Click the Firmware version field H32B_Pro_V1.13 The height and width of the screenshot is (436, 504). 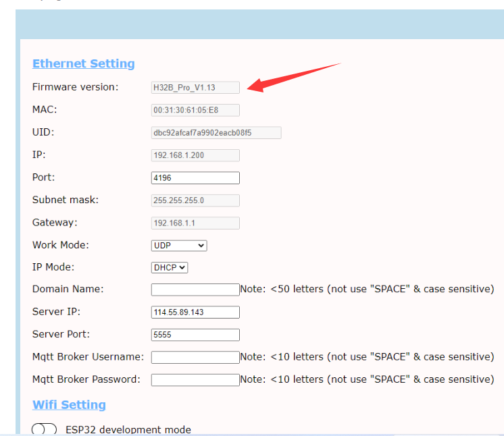click(x=195, y=88)
